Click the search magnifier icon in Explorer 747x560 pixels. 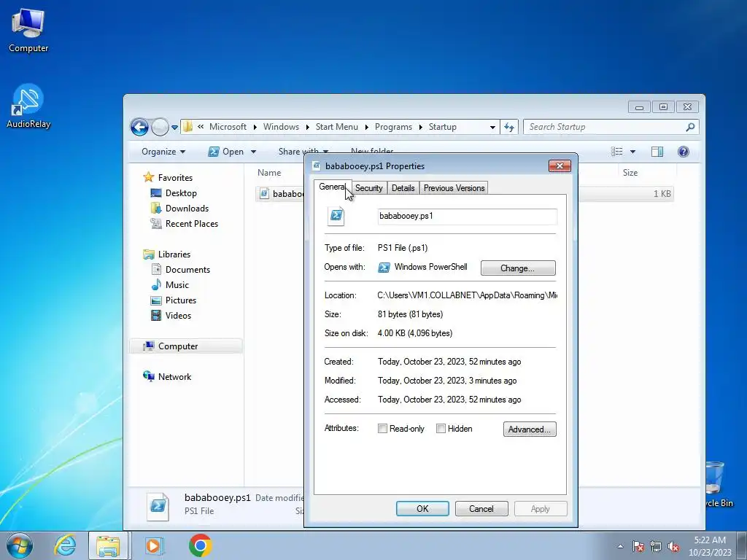pyautogui.click(x=690, y=127)
